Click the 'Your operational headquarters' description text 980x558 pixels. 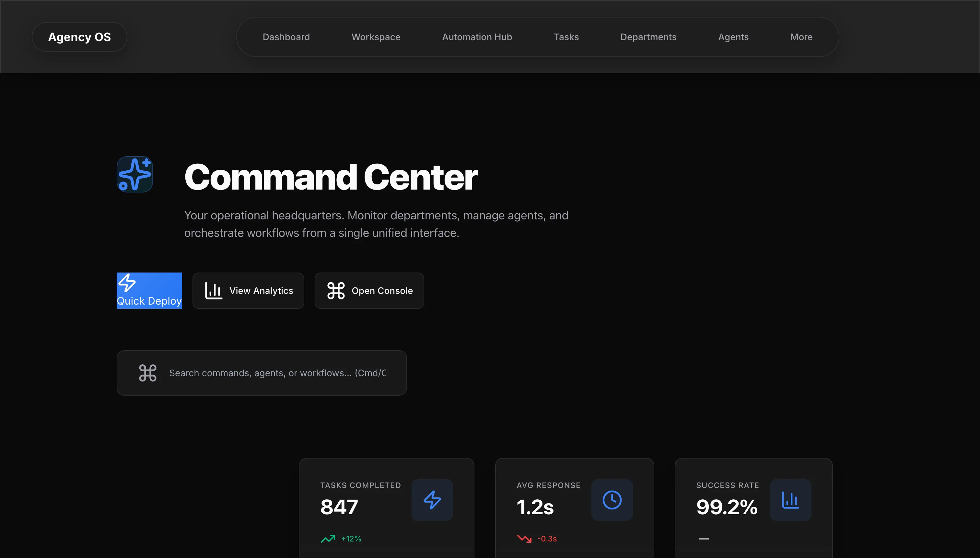(376, 224)
